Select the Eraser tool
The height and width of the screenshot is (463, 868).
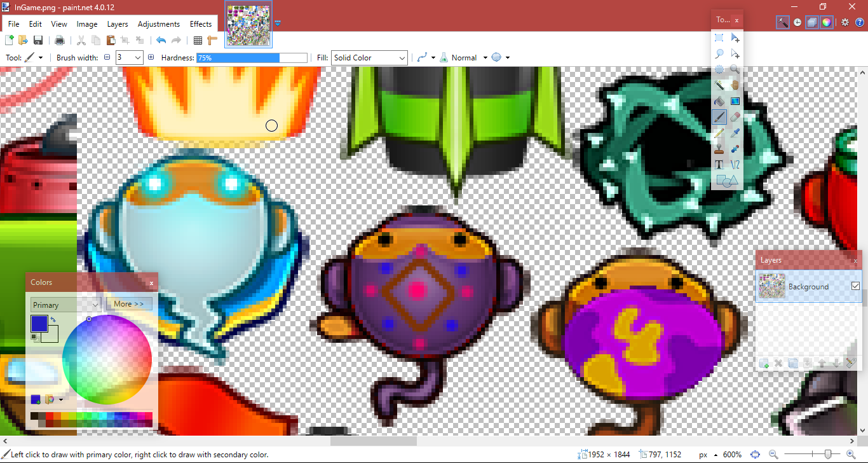(x=735, y=117)
